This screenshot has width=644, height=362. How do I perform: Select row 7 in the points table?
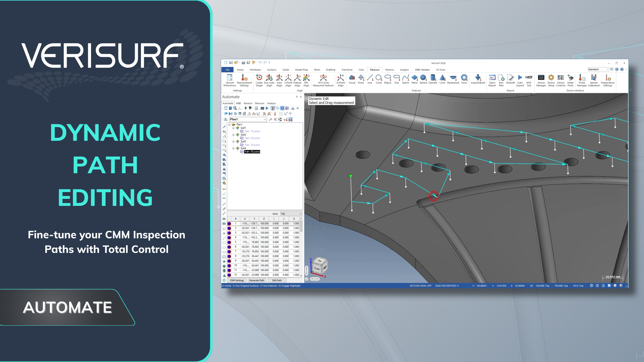click(x=263, y=251)
